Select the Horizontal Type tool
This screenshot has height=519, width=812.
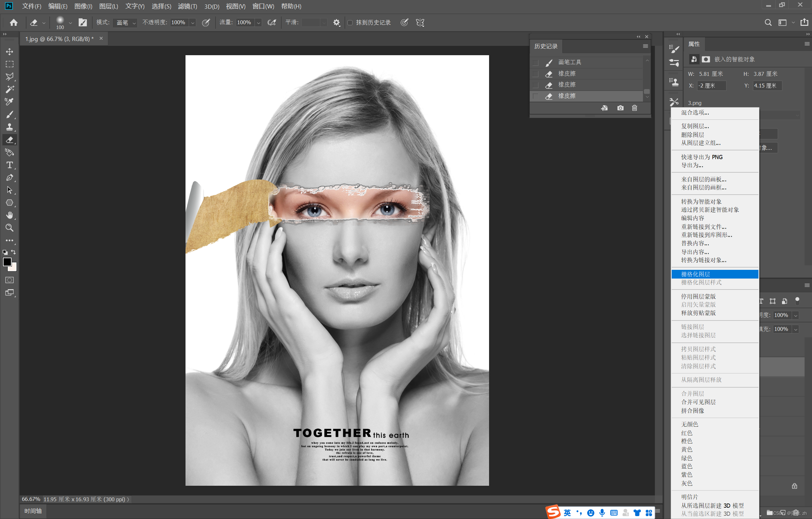(x=9, y=165)
